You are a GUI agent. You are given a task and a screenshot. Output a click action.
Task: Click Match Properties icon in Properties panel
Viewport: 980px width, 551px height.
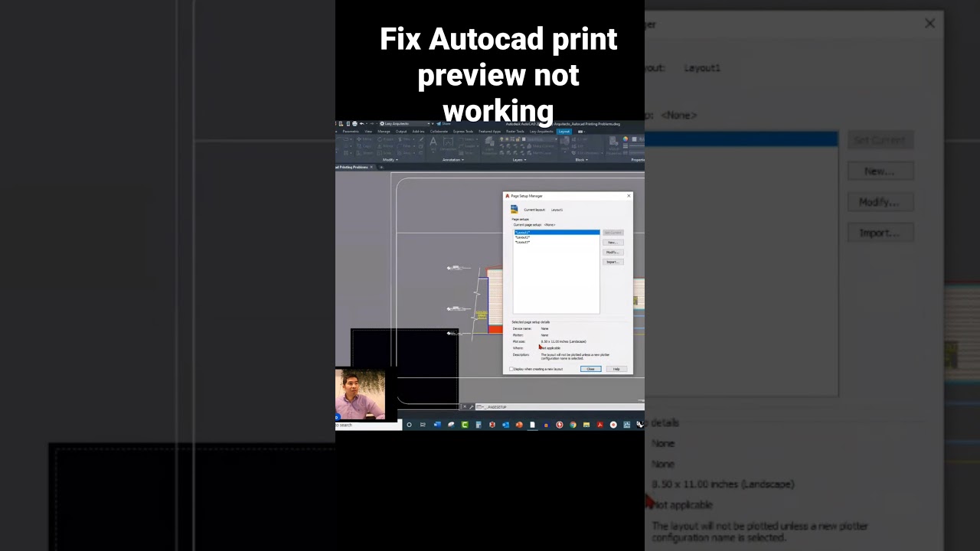point(614,144)
